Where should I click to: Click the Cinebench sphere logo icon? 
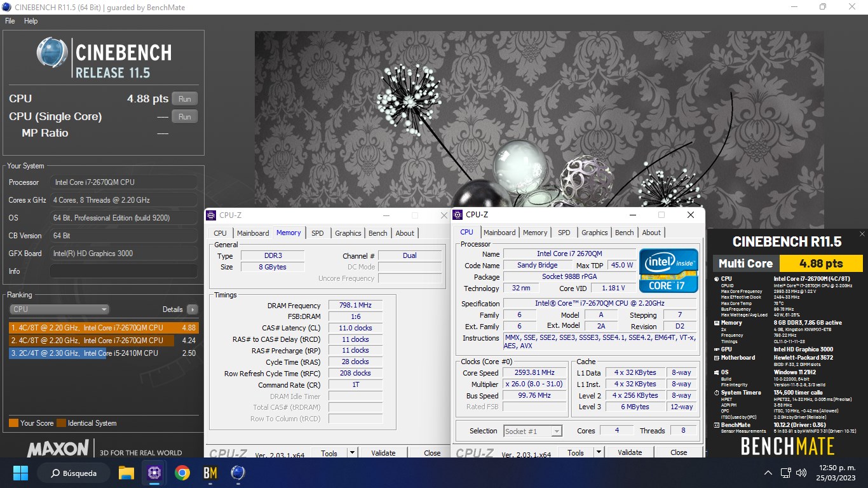[52, 53]
